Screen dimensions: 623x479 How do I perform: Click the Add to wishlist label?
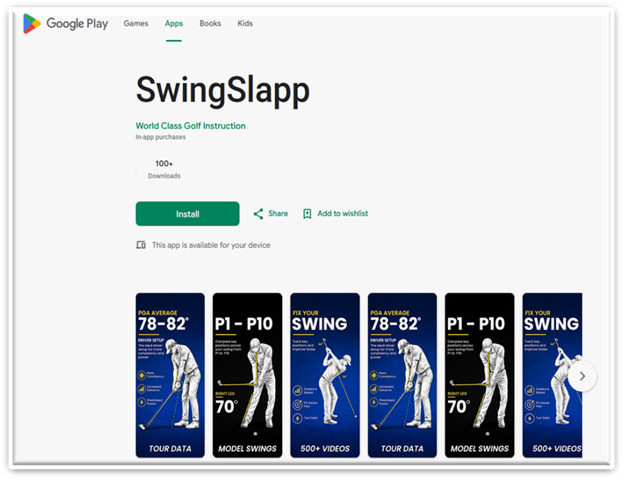coord(342,214)
